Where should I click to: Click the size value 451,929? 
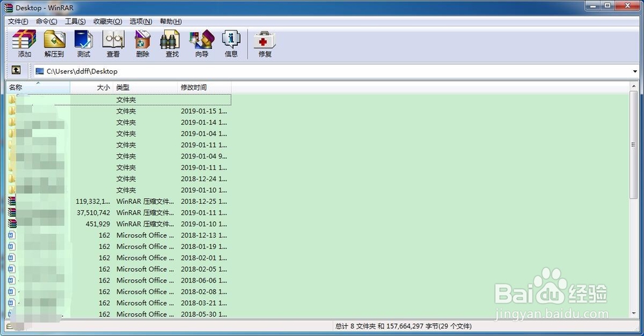tap(98, 224)
